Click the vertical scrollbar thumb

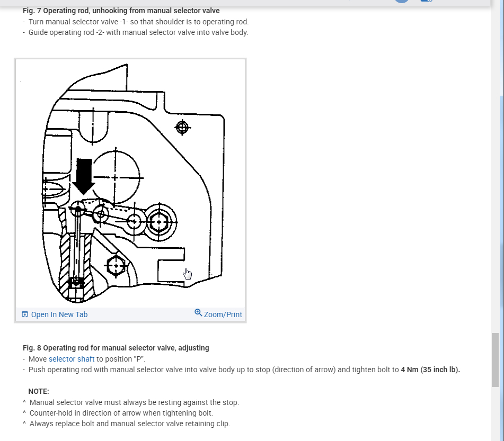495,360
